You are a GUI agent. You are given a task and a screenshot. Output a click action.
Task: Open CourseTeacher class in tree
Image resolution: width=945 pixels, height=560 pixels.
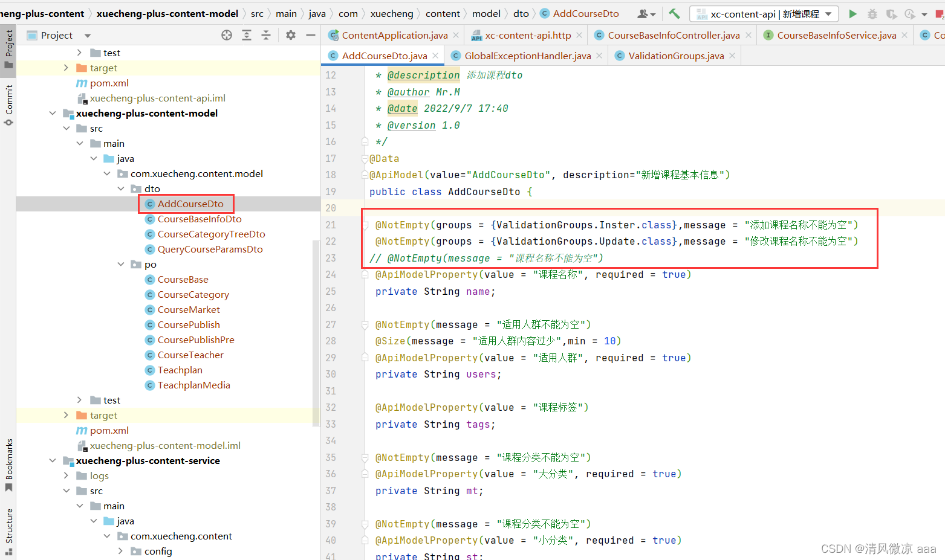click(190, 355)
